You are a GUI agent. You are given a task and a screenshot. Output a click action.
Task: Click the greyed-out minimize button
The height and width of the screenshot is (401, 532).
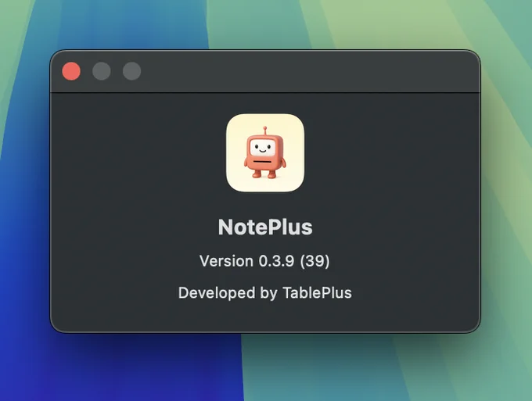(x=102, y=71)
